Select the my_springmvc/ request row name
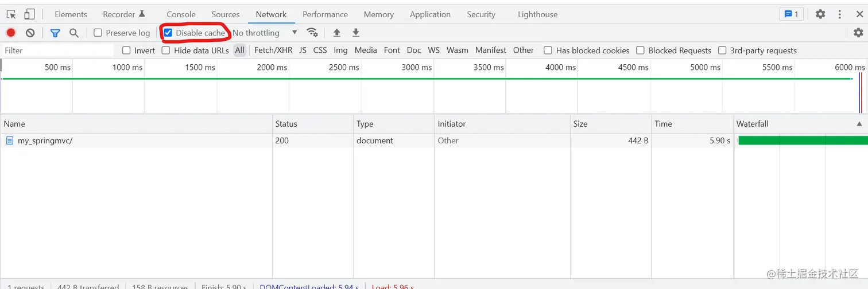 pos(45,140)
